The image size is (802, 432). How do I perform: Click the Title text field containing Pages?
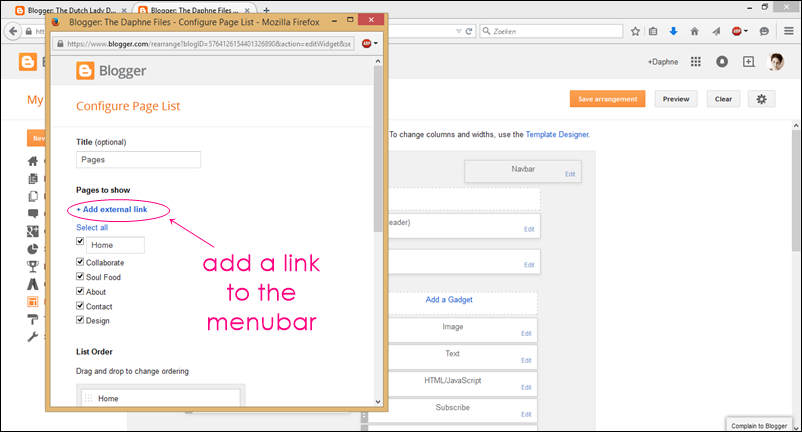point(139,160)
